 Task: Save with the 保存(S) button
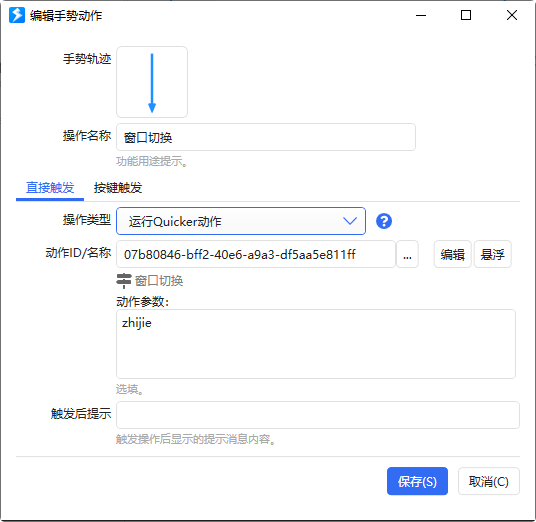click(x=417, y=481)
